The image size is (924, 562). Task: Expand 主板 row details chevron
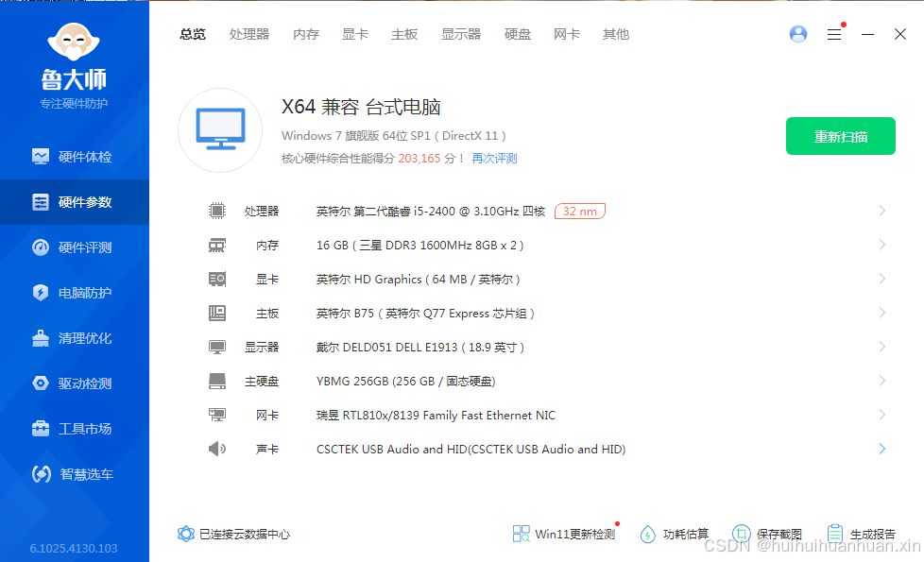click(x=882, y=313)
